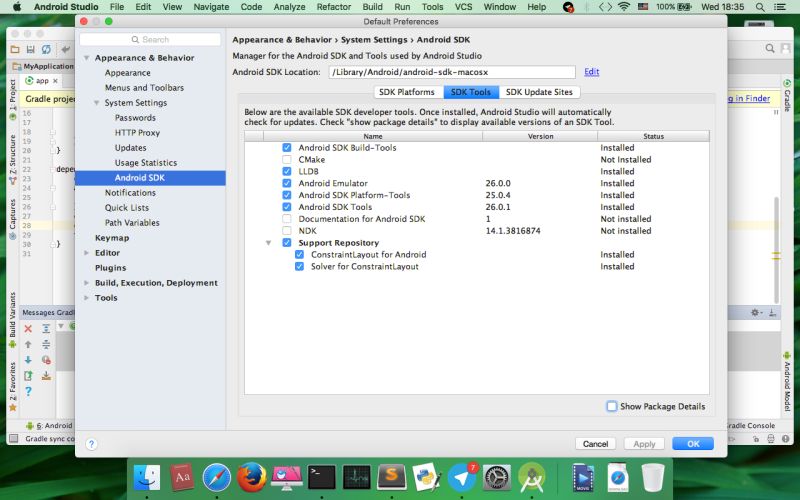Click Spotlight search icon in menu bar
This screenshot has height=500, width=800.
click(760, 7)
